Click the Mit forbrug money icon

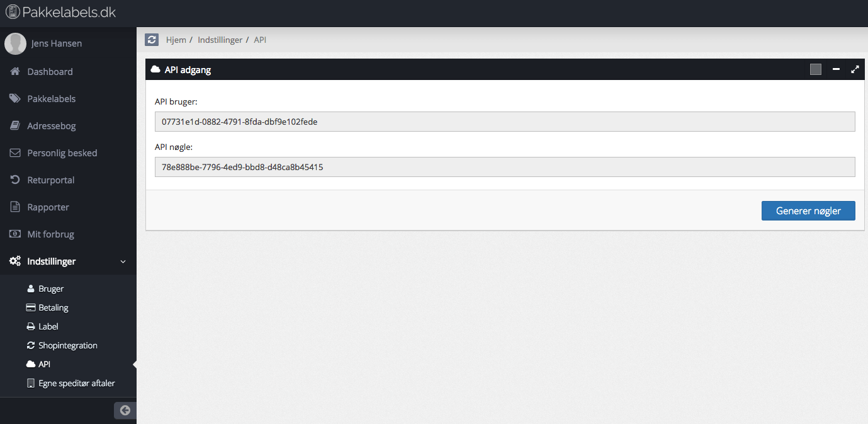click(x=15, y=234)
